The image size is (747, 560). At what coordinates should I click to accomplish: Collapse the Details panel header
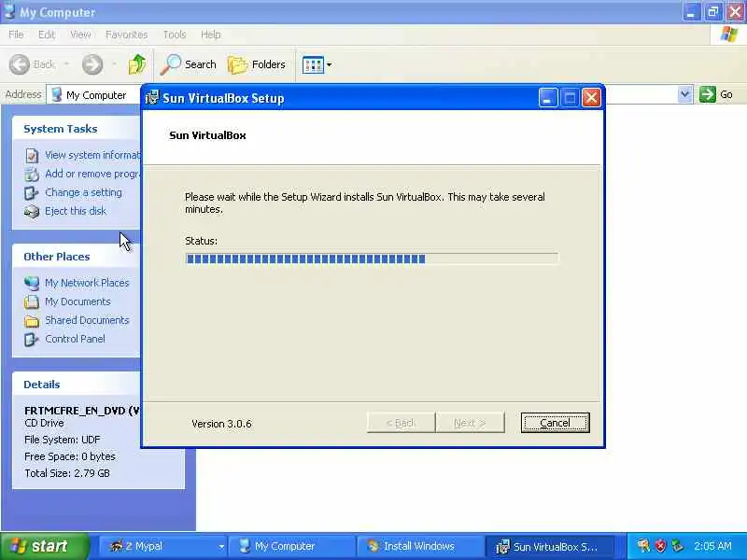click(x=77, y=385)
